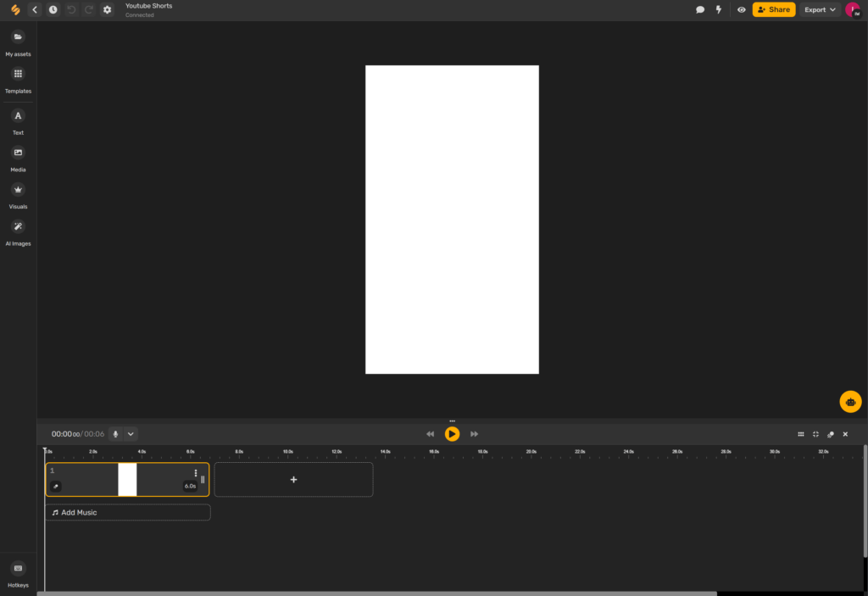Viewport: 868px width, 596px height.
Task: Open project settings gear icon
Action: [x=108, y=9]
